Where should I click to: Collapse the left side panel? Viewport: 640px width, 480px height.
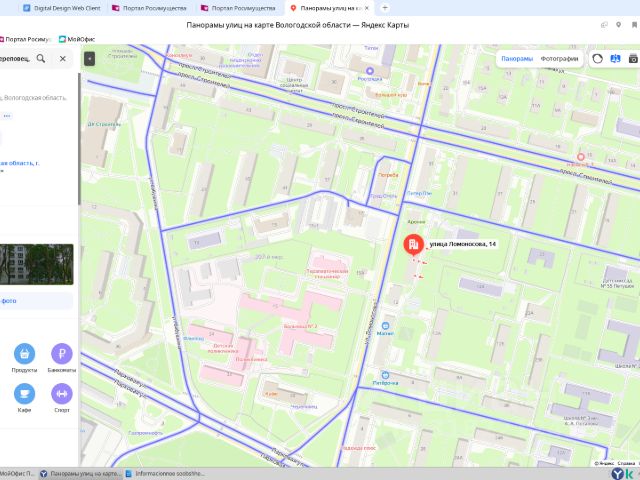[x=89, y=59]
